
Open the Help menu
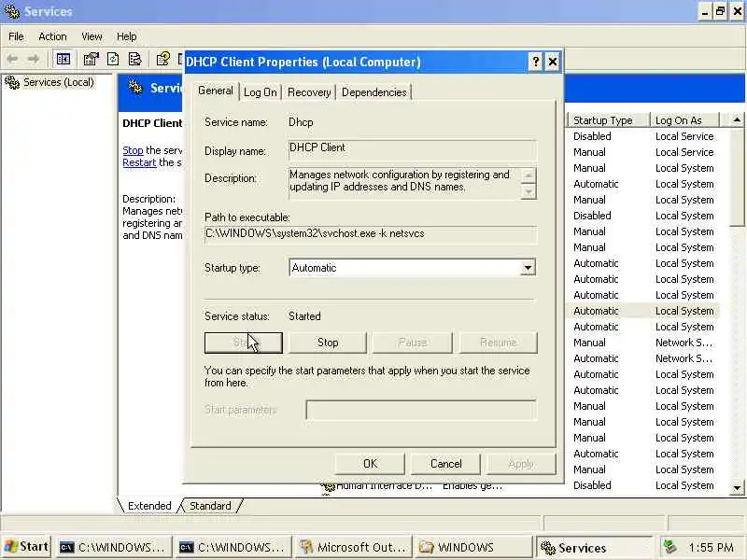click(x=126, y=36)
